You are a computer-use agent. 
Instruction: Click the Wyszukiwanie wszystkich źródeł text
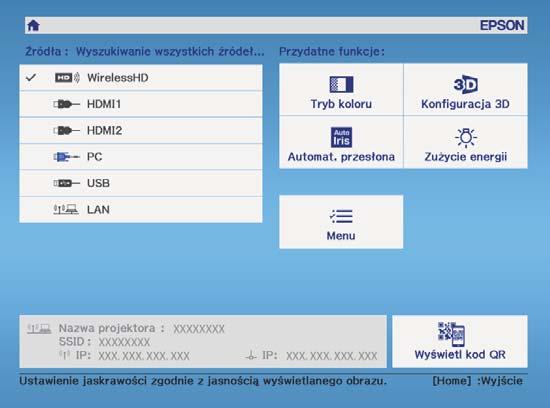(170, 52)
